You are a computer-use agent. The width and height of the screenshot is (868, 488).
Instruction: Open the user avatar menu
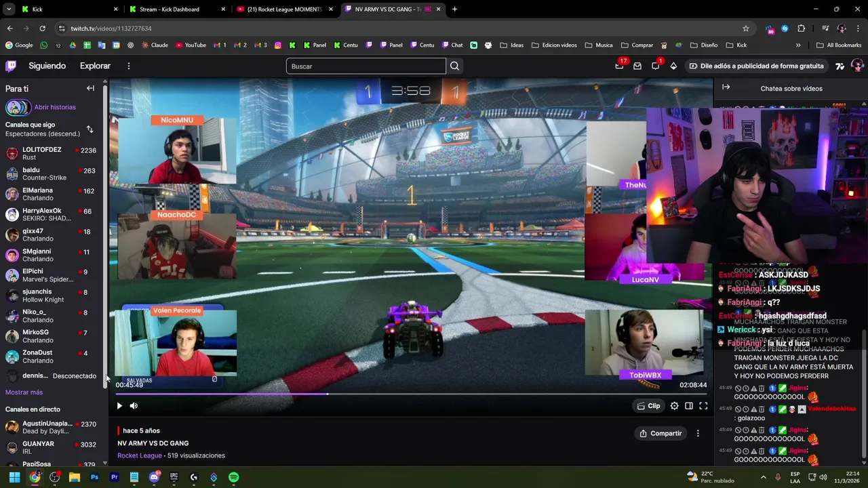pyautogui.click(x=856, y=66)
